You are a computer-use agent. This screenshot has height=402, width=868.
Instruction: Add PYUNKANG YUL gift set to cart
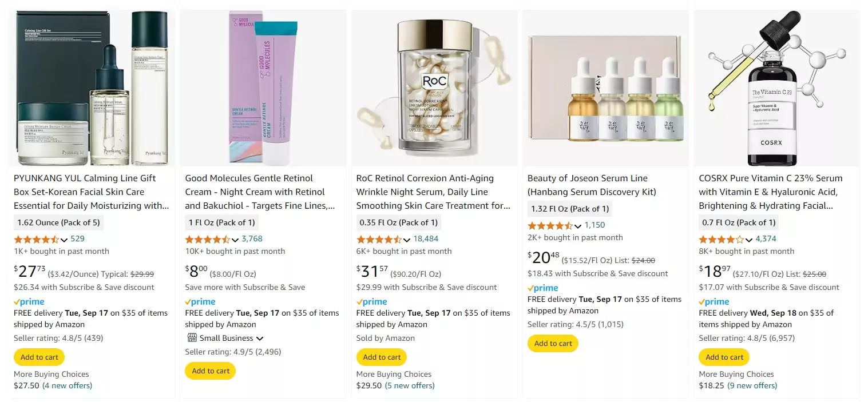(39, 357)
